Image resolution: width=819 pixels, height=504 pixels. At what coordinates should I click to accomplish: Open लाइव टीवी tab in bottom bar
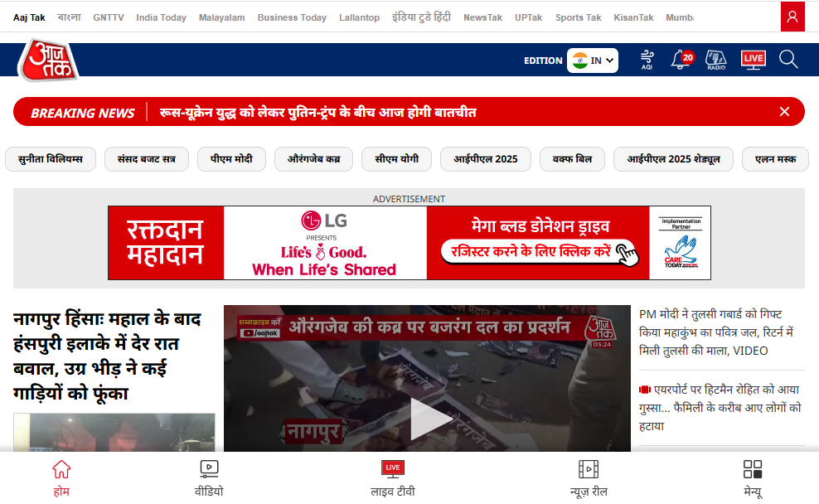pyautogui.click(x=393, y=478)
